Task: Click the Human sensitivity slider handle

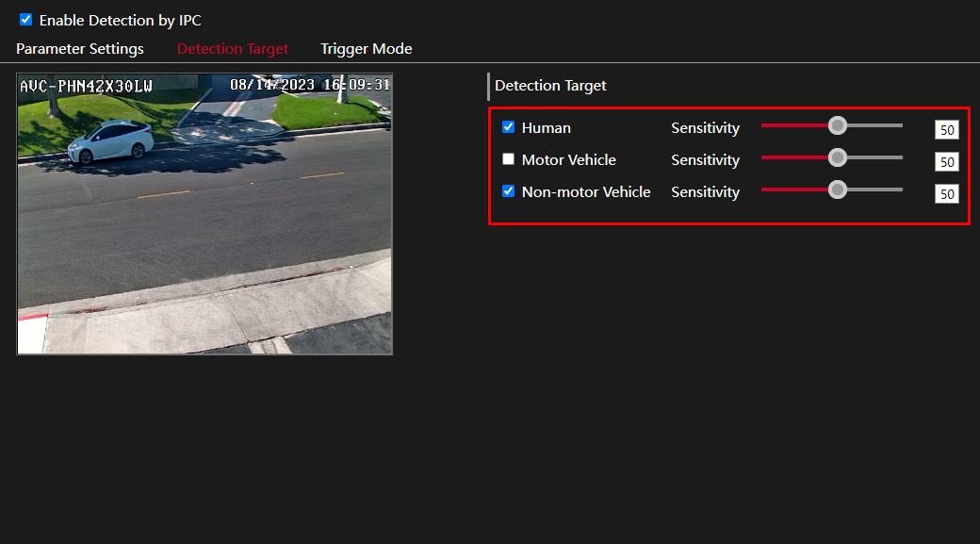Action: coord(838,125)
